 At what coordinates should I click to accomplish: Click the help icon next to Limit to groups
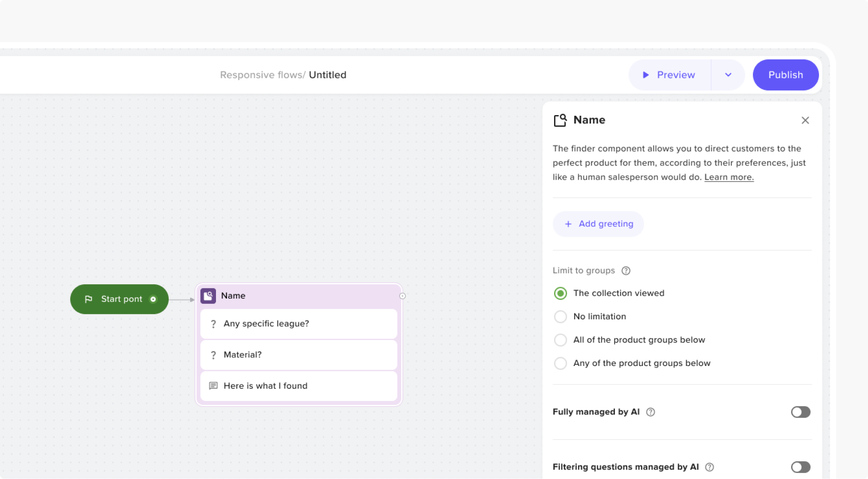[x=626, y=271]
